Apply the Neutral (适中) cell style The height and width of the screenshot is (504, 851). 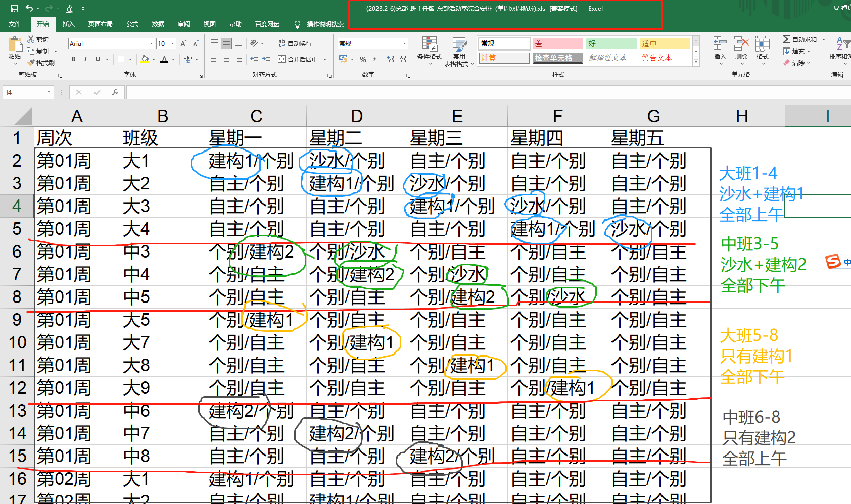coord(665,44)
